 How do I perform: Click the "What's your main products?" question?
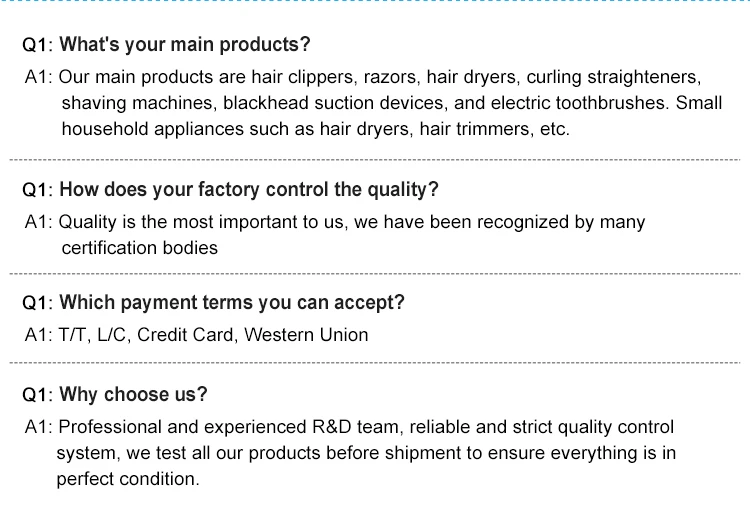pos(185,45)
